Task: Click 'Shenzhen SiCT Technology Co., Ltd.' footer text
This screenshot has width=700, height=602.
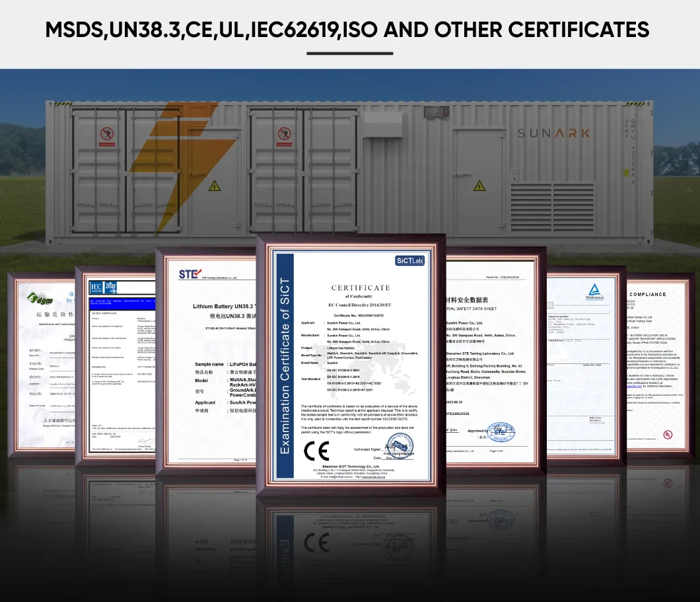Action: (x=351, y=467)
